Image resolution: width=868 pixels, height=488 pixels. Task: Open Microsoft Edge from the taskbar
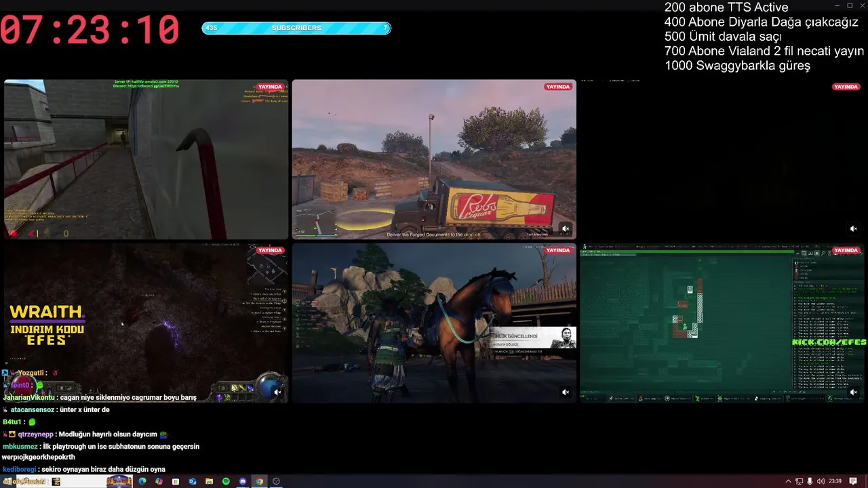tap(142, 481)
